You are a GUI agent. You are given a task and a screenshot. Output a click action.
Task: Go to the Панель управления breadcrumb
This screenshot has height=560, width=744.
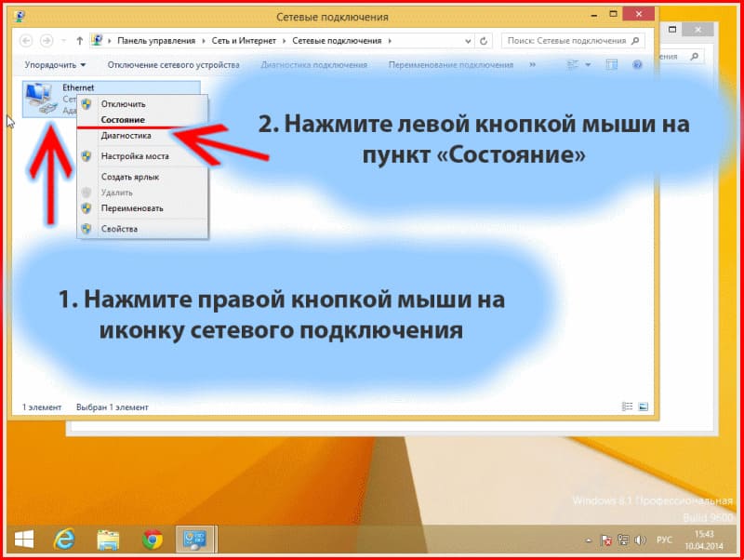click(156, 41)
